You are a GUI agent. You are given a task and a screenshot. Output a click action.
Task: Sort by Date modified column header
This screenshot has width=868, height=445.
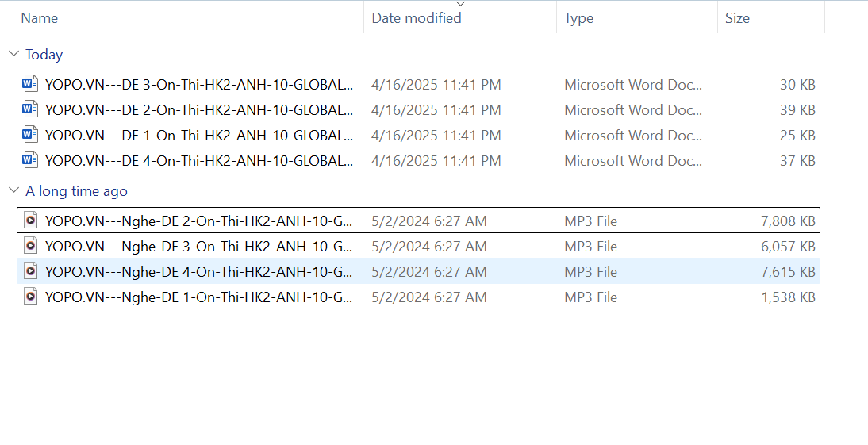point(416,18)
